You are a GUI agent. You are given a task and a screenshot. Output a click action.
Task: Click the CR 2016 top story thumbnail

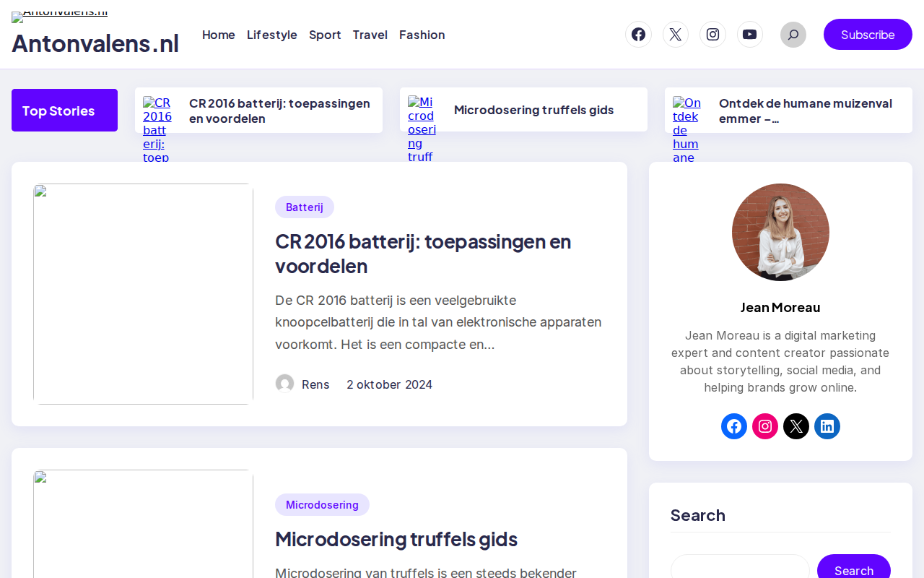(157, 129)
